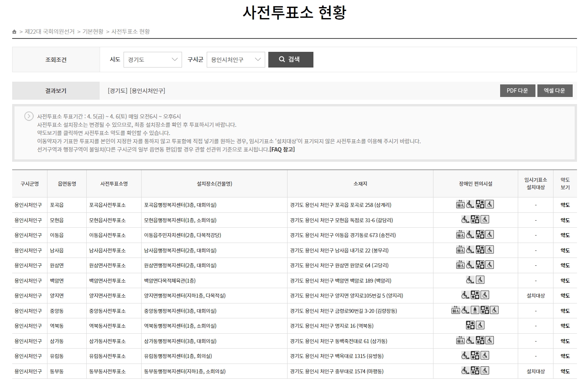Click the home icon in the breadcrumb
588x391 pixels.
(15, 32)
